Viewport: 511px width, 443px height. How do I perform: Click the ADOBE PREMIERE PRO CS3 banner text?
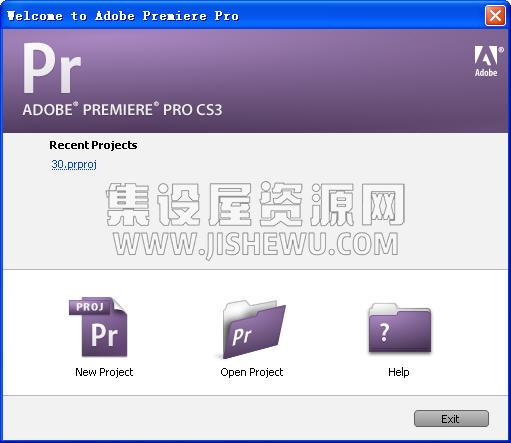122,110
